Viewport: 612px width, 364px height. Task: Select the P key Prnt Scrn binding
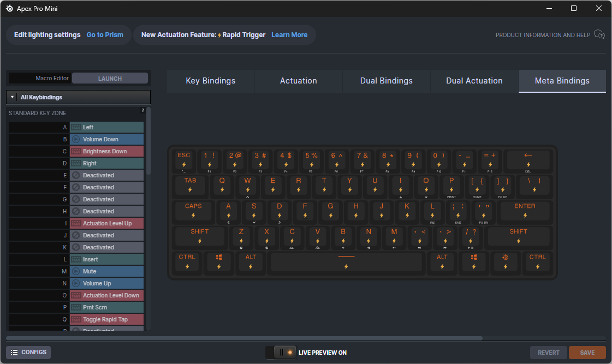pyautogui.click(x=106, y=307)
